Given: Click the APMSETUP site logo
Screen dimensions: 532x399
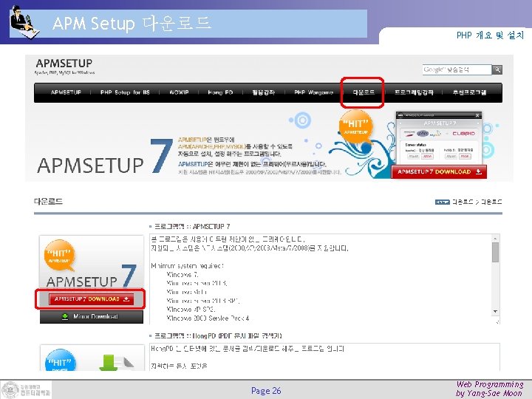Looking at the screenshot, I should tap(64, 66).
